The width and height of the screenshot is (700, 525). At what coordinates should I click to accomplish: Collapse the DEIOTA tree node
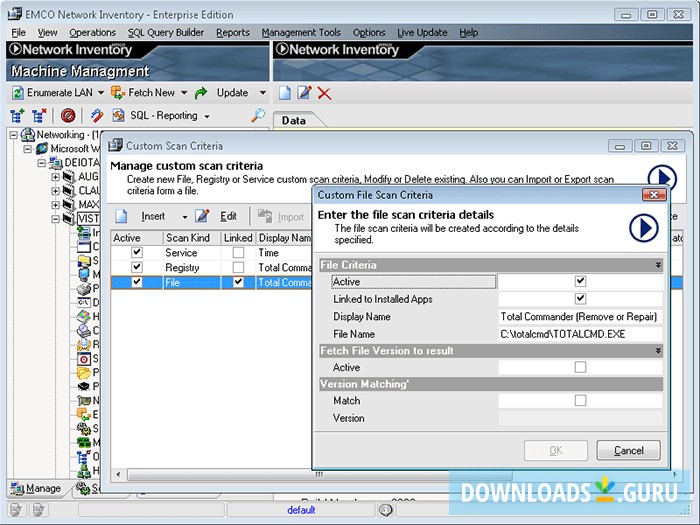point(42,162)
